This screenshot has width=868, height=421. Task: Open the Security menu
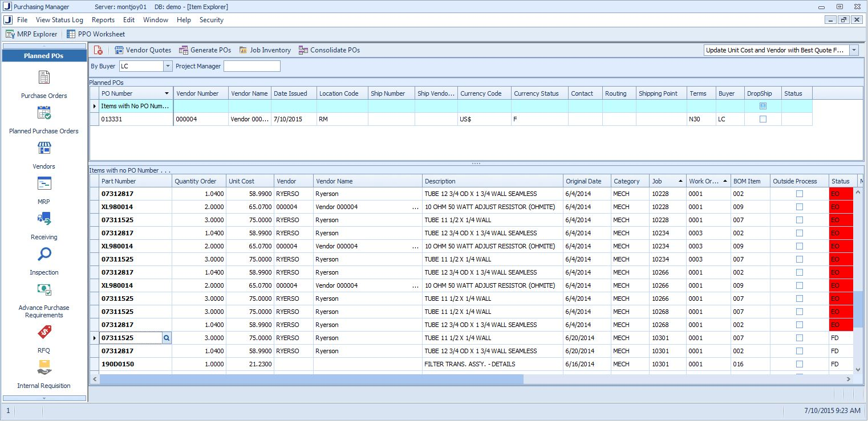pyautogui.click(x=211, y=20)
